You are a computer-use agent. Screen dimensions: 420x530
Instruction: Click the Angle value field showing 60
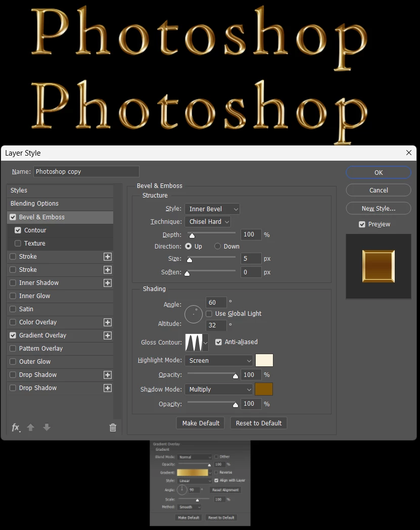coord(216,303)
